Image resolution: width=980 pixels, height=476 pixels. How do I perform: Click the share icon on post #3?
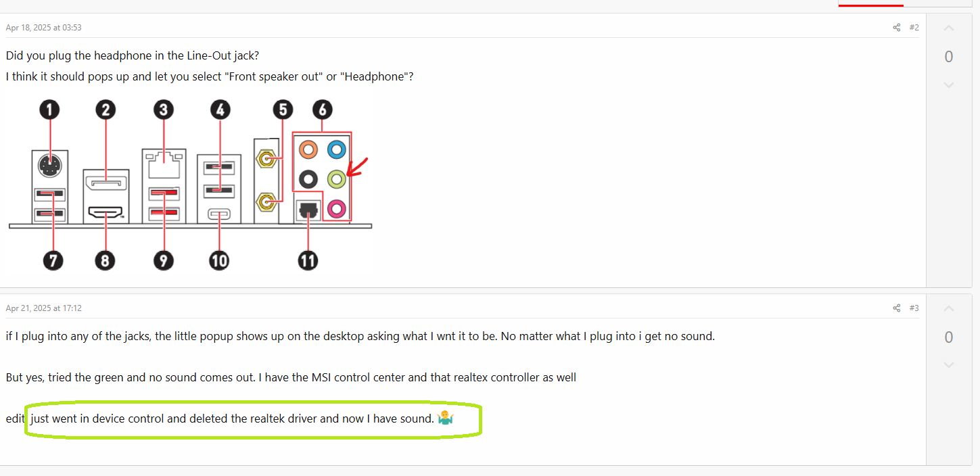coord(896,308)
